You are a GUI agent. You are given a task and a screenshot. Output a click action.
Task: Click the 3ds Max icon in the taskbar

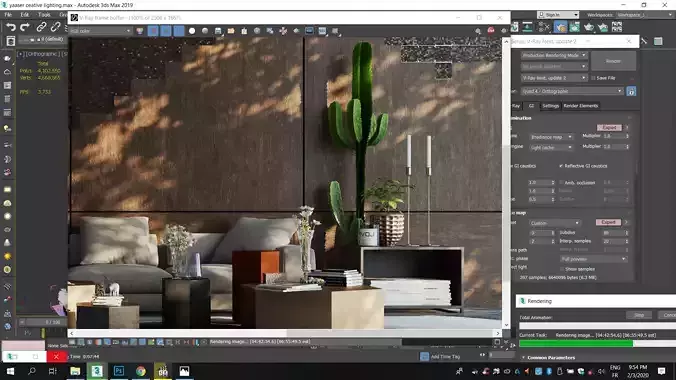tap(97, 371)
